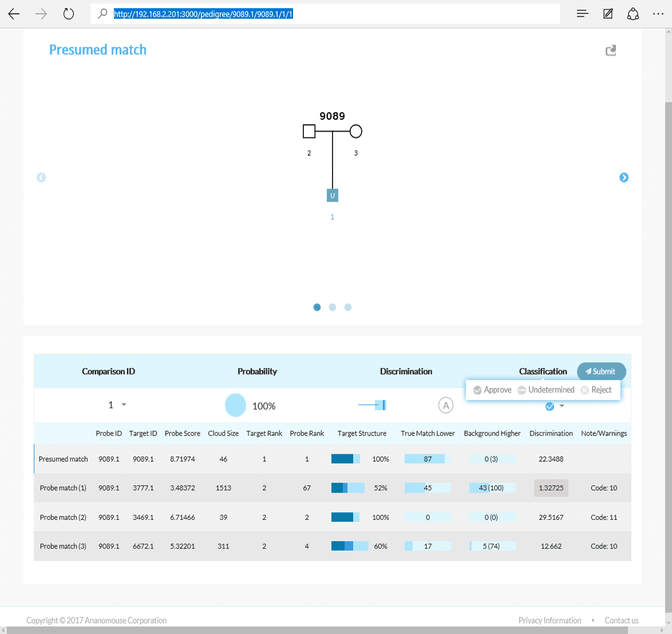Open the classification dropdown arrow beside the checkmark
The width and height of the screenshot is (672, 634).
pos(562,406)
